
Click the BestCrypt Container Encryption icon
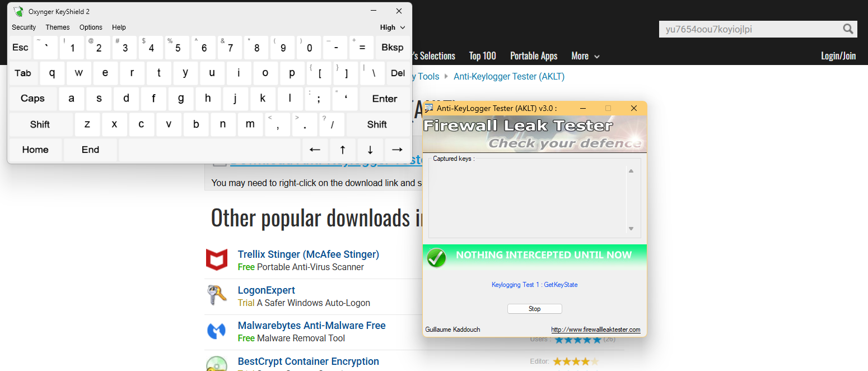pyautogui.click(x=217, y=364)
